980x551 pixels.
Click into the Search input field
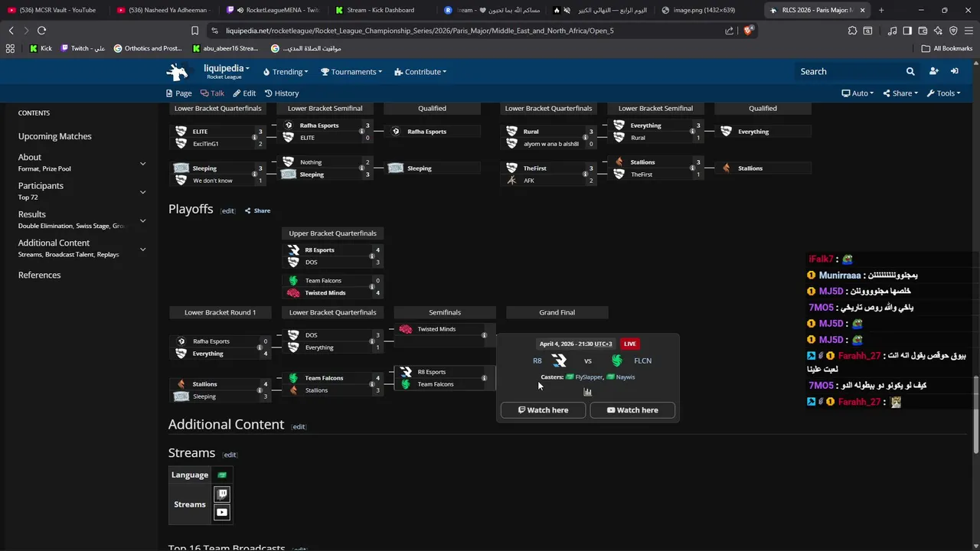pos(850,71)
